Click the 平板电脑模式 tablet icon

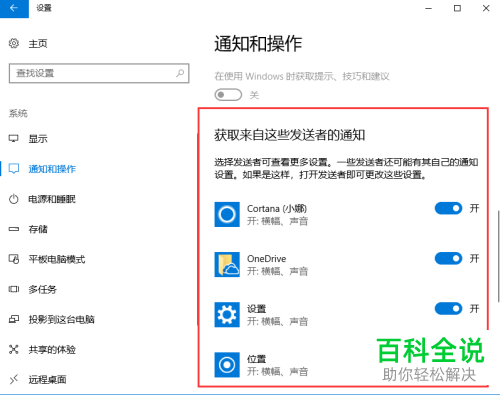click(14, 259)
